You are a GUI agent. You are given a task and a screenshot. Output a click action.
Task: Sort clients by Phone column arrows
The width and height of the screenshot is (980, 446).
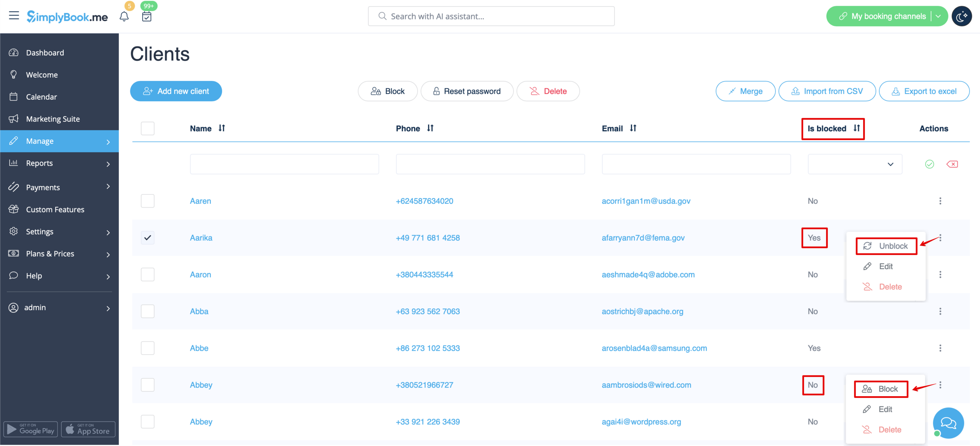point(430,128)
